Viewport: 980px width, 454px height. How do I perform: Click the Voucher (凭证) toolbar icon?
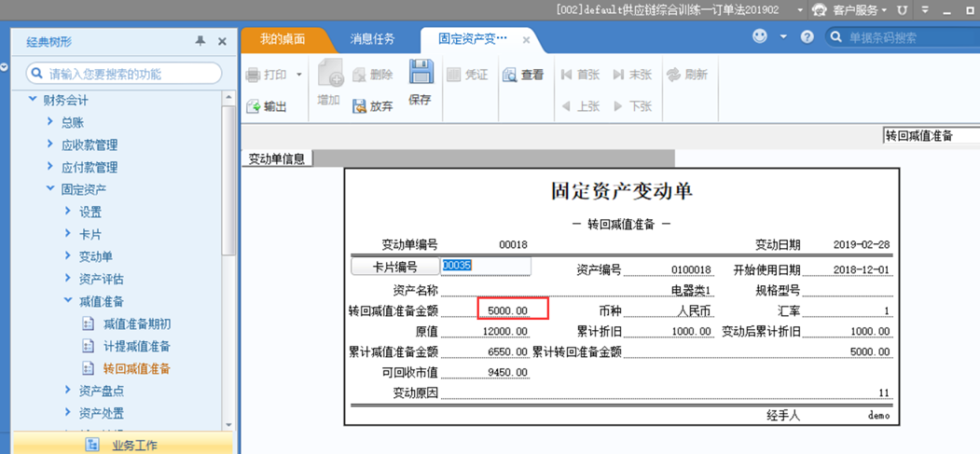pos(454,75)
